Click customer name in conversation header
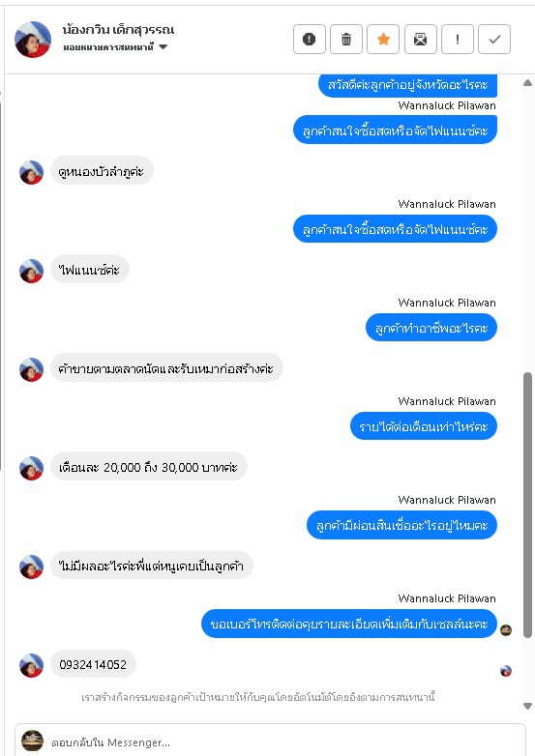This screenshot has width=535, height=756. (x=118, y=30)
